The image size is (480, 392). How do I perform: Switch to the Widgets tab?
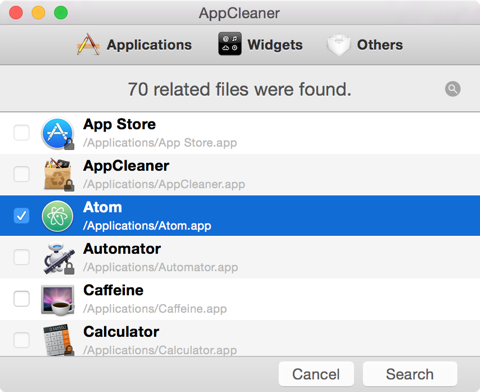pos(260,45)
